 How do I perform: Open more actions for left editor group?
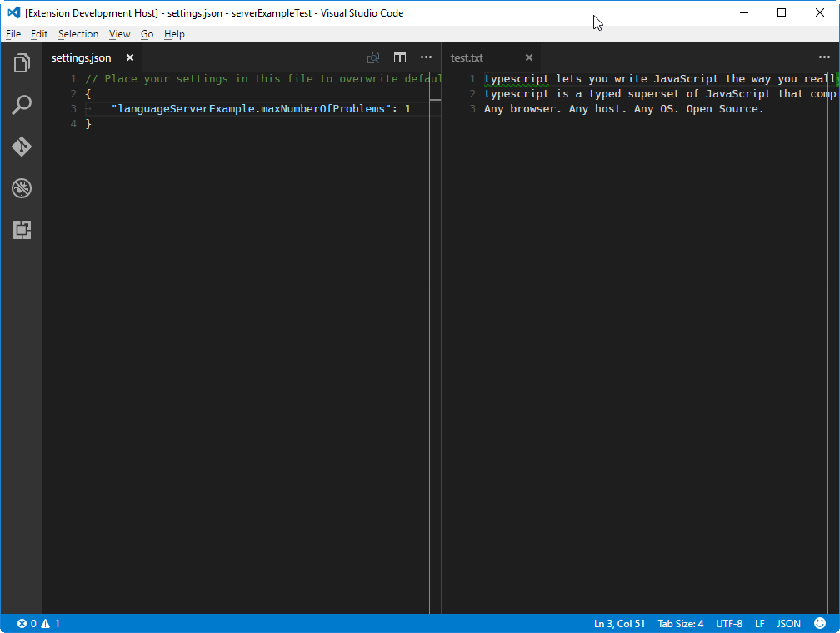click(x=426, y=57)
